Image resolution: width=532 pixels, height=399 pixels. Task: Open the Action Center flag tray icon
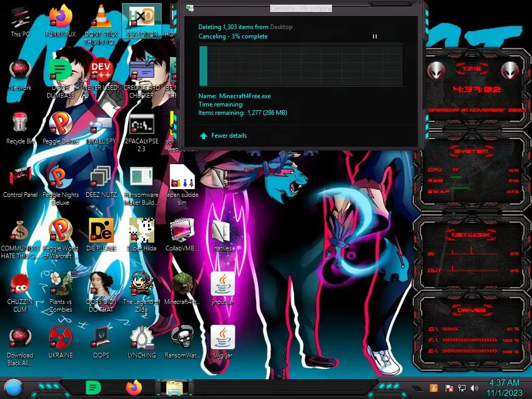pos(449,388)
